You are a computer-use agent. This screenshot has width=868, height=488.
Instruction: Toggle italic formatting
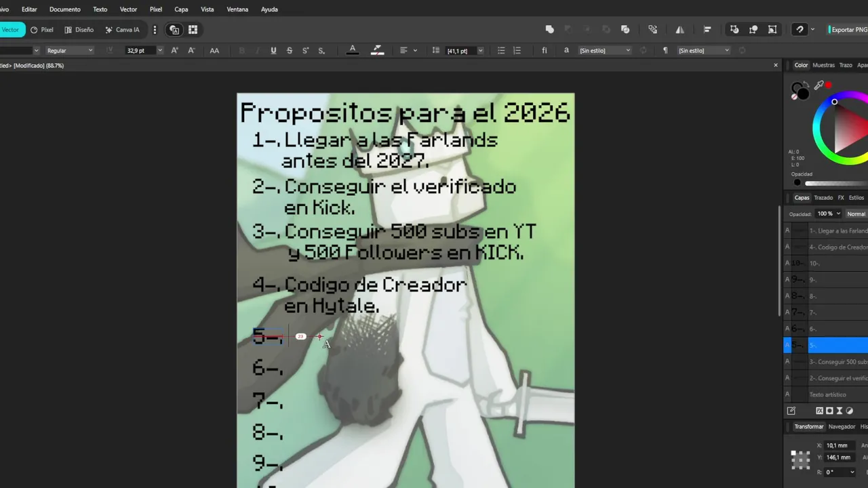click(x=257, y=50)
